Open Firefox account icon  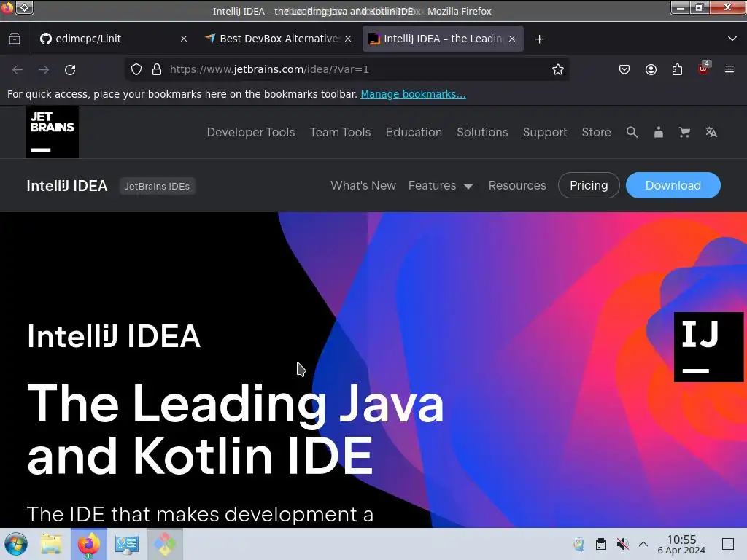click(651, 69)
